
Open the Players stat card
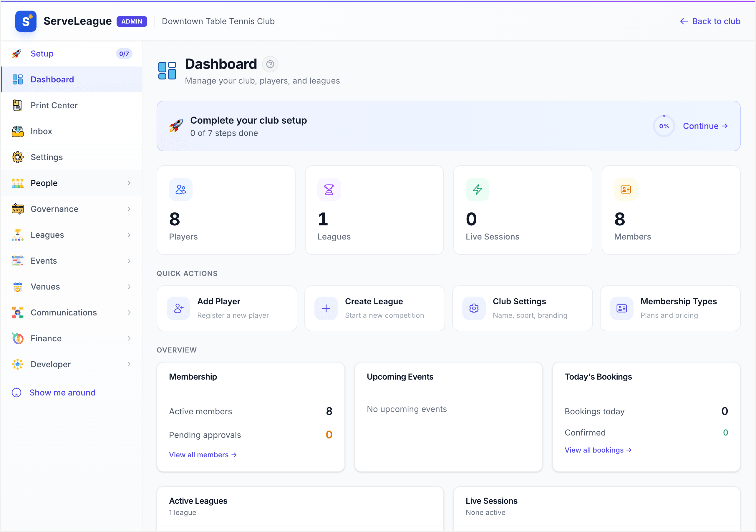(x=226, y=210)
